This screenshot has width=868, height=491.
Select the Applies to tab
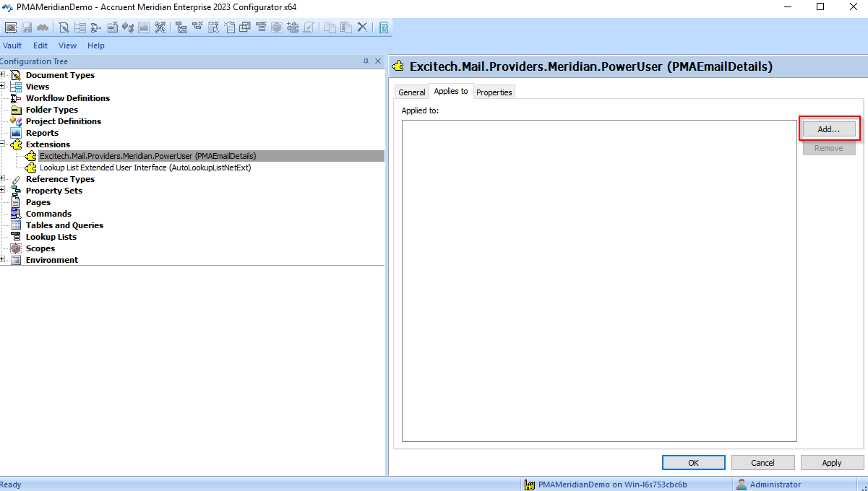pos(451,91)
